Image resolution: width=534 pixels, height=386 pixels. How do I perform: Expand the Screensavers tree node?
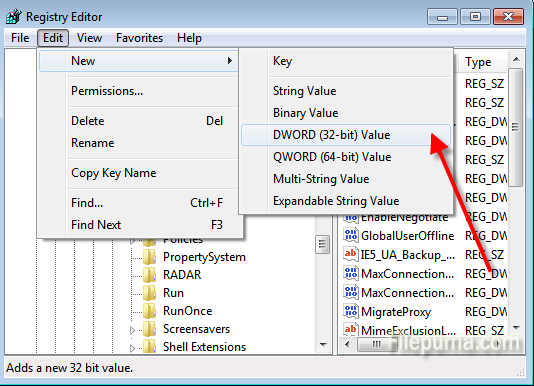[x=132, y=330]
